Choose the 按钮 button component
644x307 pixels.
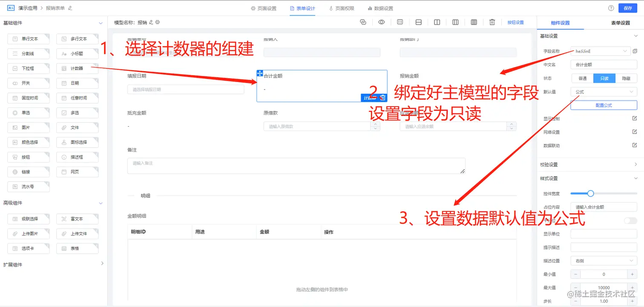tap(28, 157)
